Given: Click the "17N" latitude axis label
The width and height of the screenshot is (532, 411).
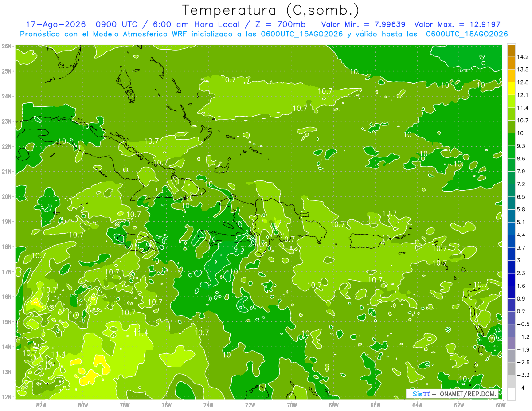Looking at the screenshot, I should (7, 271).
